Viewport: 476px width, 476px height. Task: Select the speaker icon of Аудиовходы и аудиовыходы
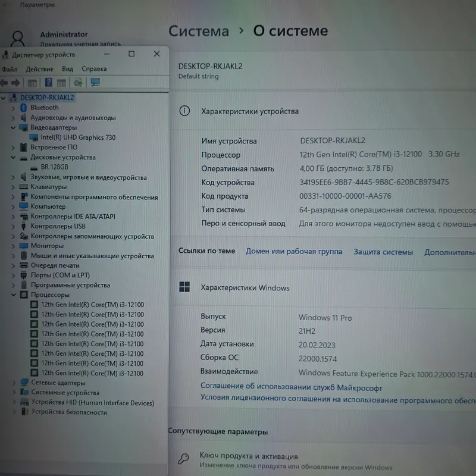point(23,117)
